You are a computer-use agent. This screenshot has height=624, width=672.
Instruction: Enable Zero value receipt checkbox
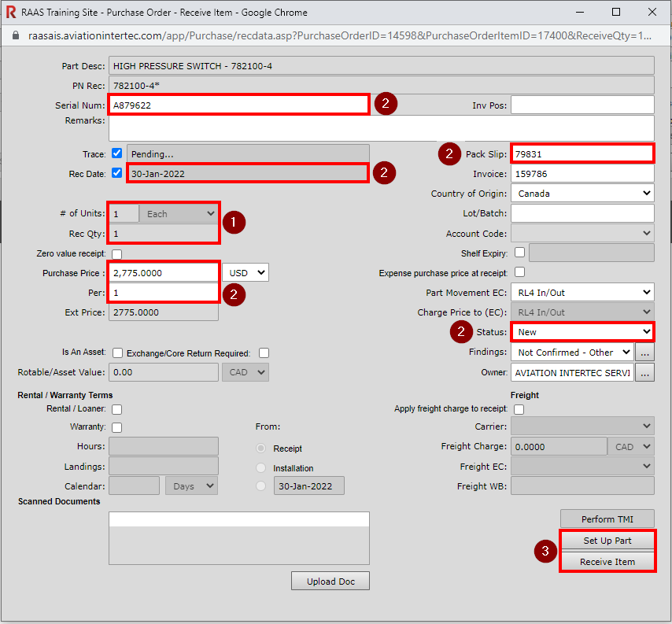click(x=116, y=254)
